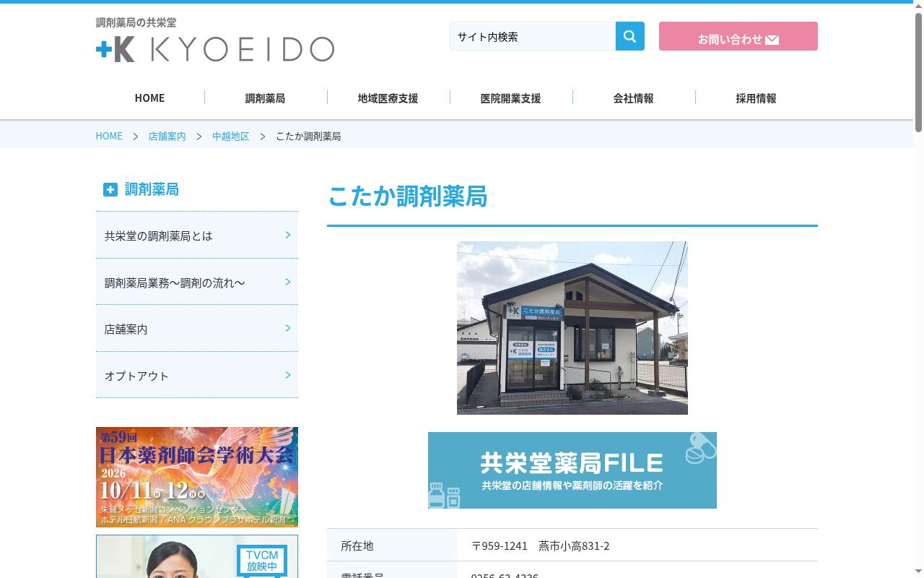Click the 〒959-1241 燕市小高831-2 address text

tap(541, 545)
